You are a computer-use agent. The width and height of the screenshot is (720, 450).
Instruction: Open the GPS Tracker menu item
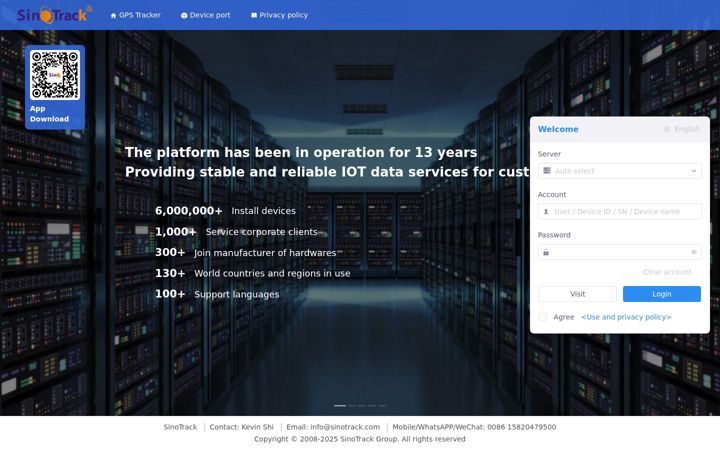(135, 15)
